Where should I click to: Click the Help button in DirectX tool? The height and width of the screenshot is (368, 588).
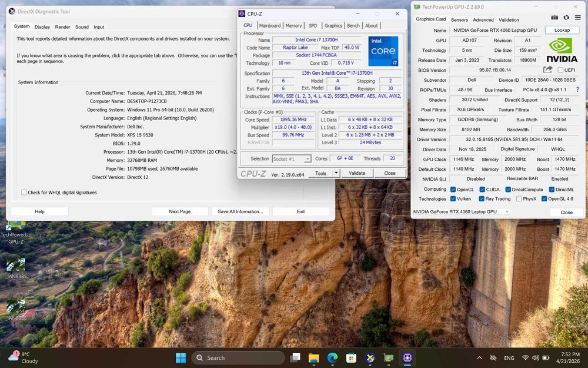pos(39,211)
